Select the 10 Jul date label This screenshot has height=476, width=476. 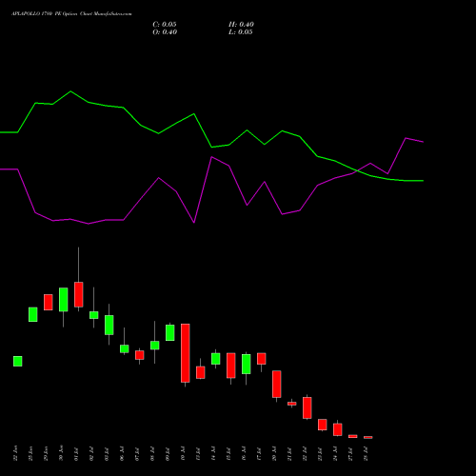(x=183, y=453)
